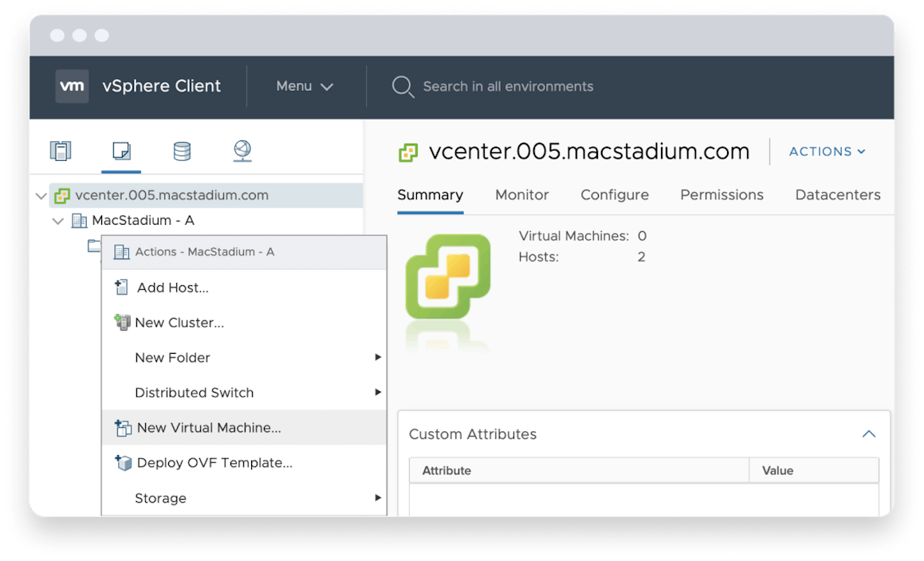Switch to the Datacenters tab
The width and height of the screenshot is (924, 561).
[838, 195]
